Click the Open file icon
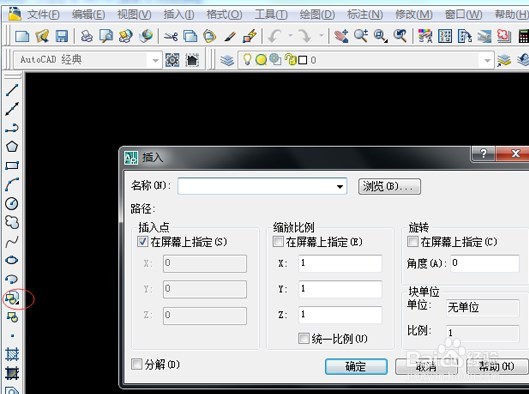 click(42, 36)
